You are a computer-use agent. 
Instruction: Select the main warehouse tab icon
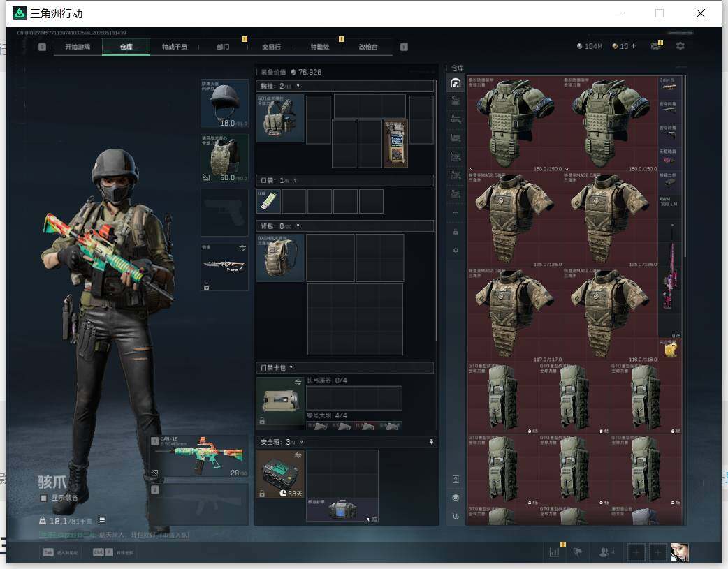pyautogui.click(x=456, y=82)
